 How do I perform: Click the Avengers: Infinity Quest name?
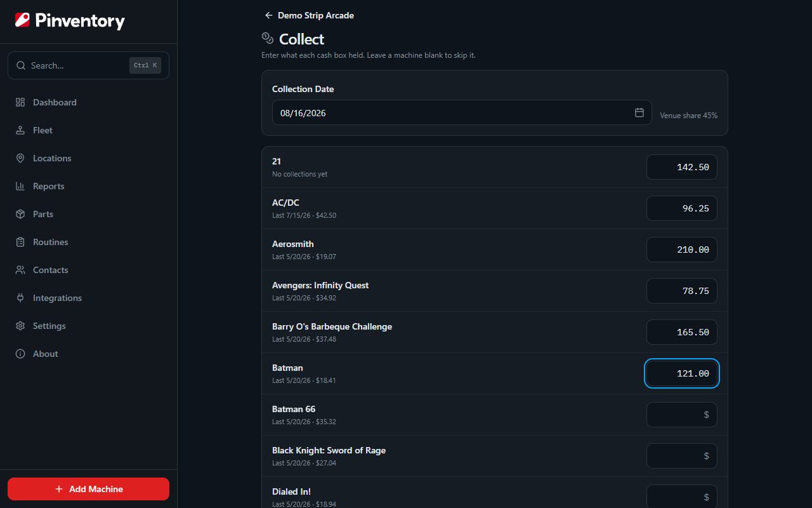[320, 285]
